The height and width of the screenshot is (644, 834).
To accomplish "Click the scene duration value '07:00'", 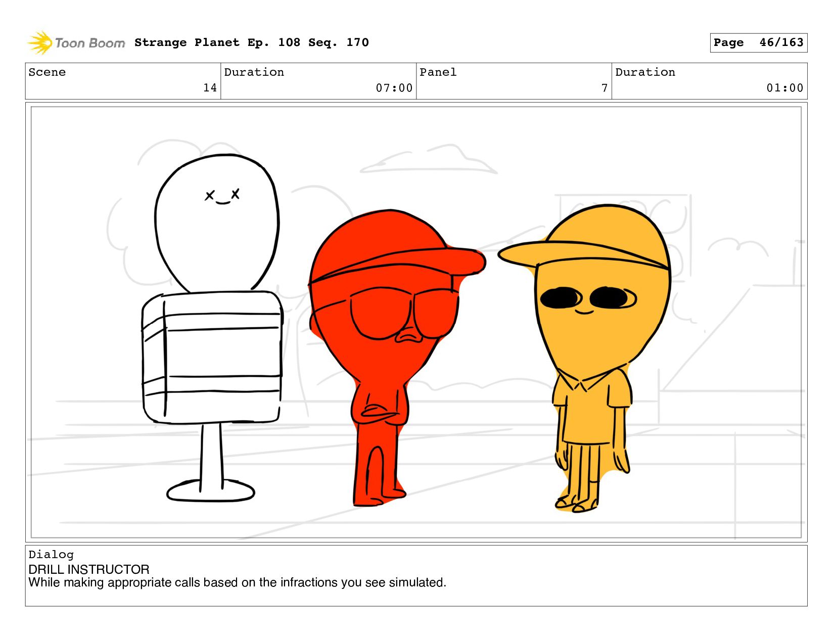I will 394,88.
